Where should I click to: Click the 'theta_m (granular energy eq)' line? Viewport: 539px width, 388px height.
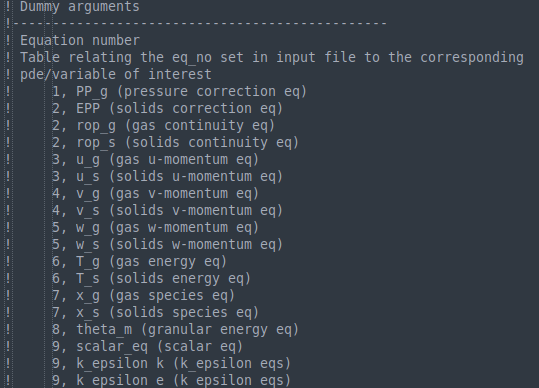(x=175, y=330)
